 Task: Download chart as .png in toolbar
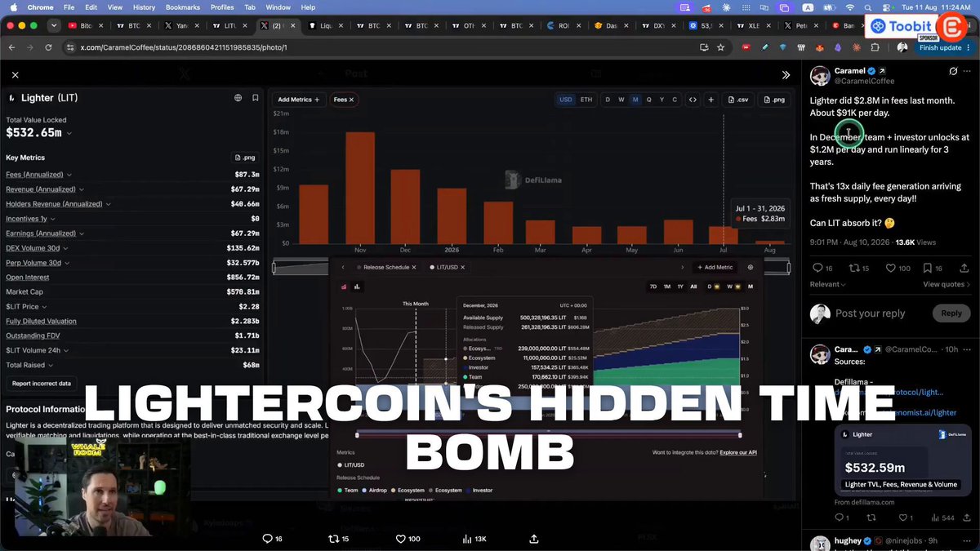(x=773, y=100)
